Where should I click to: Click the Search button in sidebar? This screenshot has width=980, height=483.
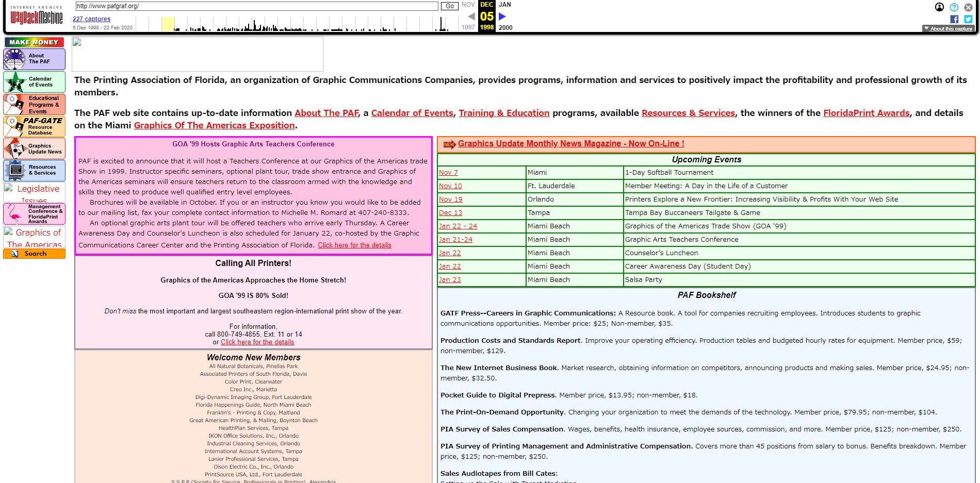tap(34, 254)
